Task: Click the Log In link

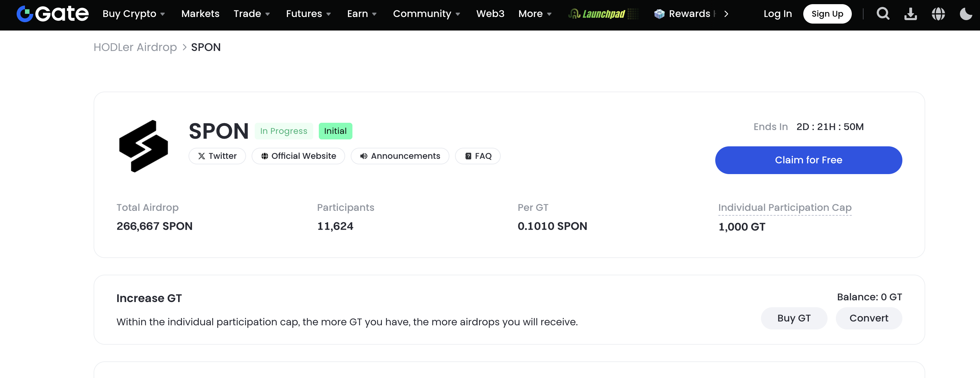Action: [778, 14]
